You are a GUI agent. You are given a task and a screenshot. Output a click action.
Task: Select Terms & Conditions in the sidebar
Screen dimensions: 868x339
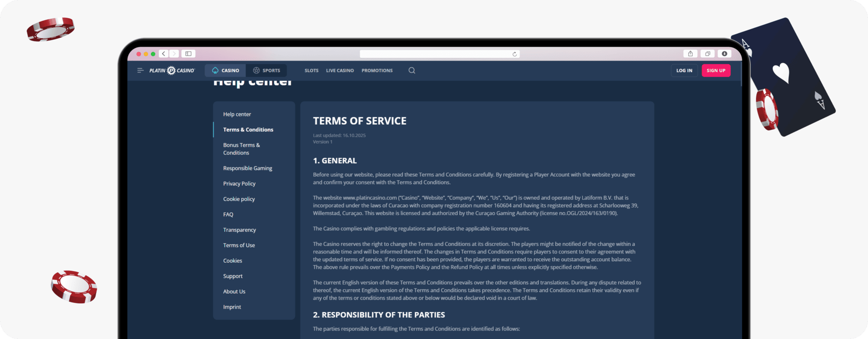(248, 130)
